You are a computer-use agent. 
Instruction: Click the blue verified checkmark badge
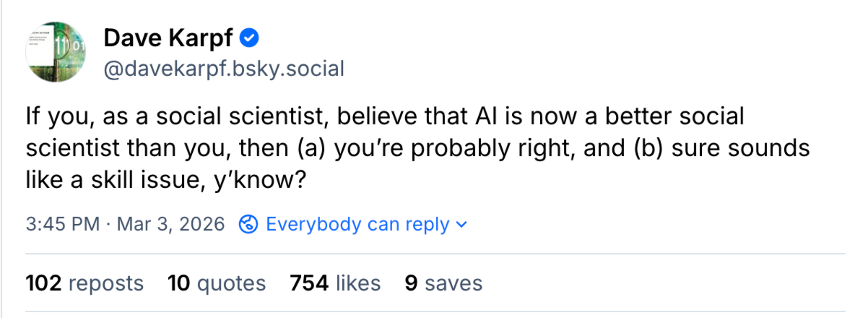tap(249, 38)
